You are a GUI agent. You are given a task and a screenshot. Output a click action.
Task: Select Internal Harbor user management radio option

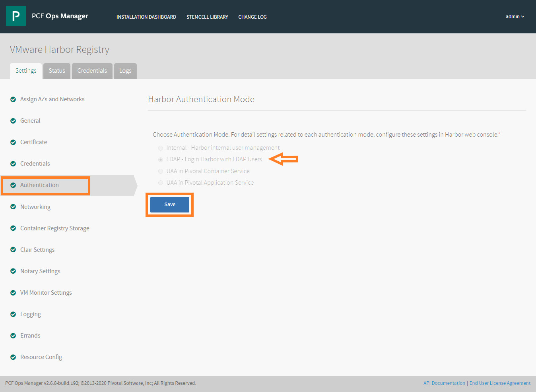[161, 148]
